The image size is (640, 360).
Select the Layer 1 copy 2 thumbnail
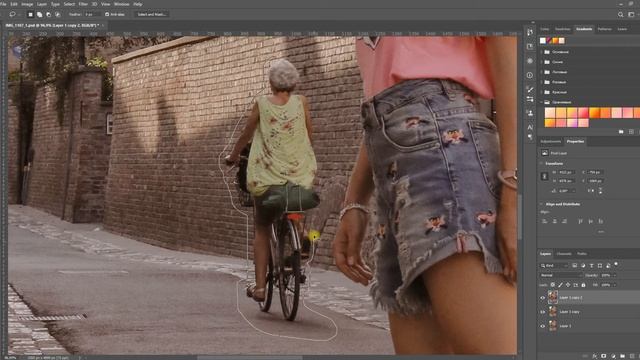click(x=553, y=297)
